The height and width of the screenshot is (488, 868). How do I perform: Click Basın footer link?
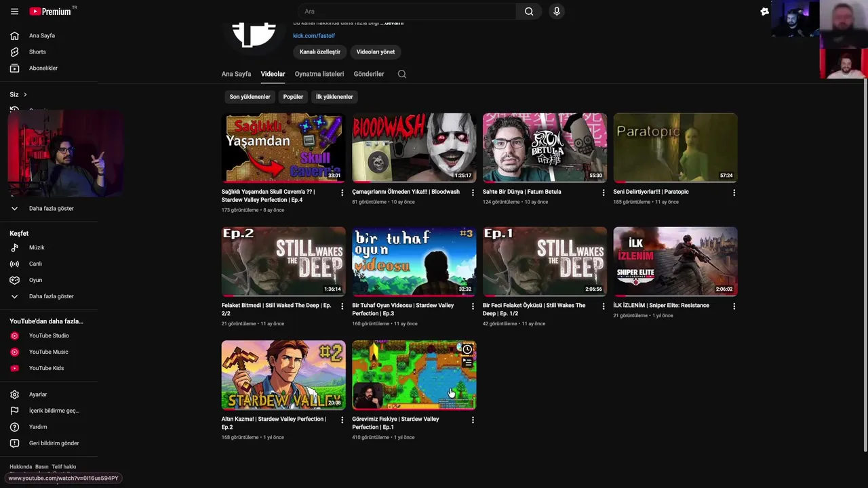[x=42, y=467]
